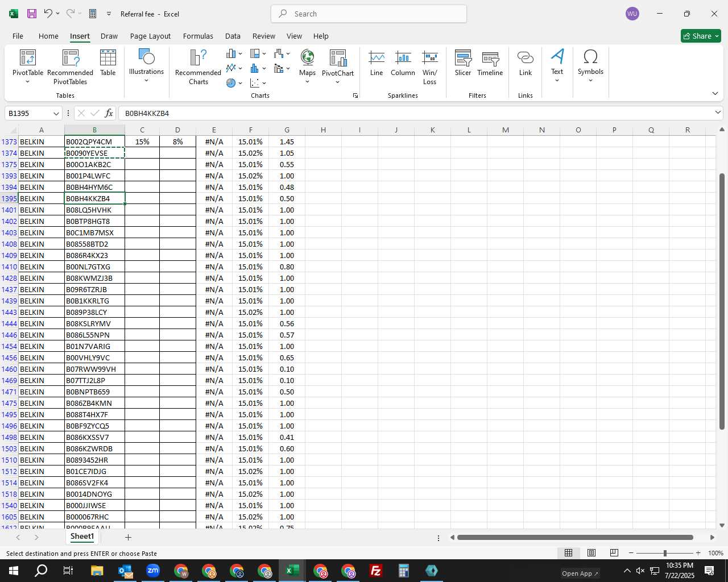Expand the formula bar
Viewport: 728px width, 582px height.
click(717, 113)
